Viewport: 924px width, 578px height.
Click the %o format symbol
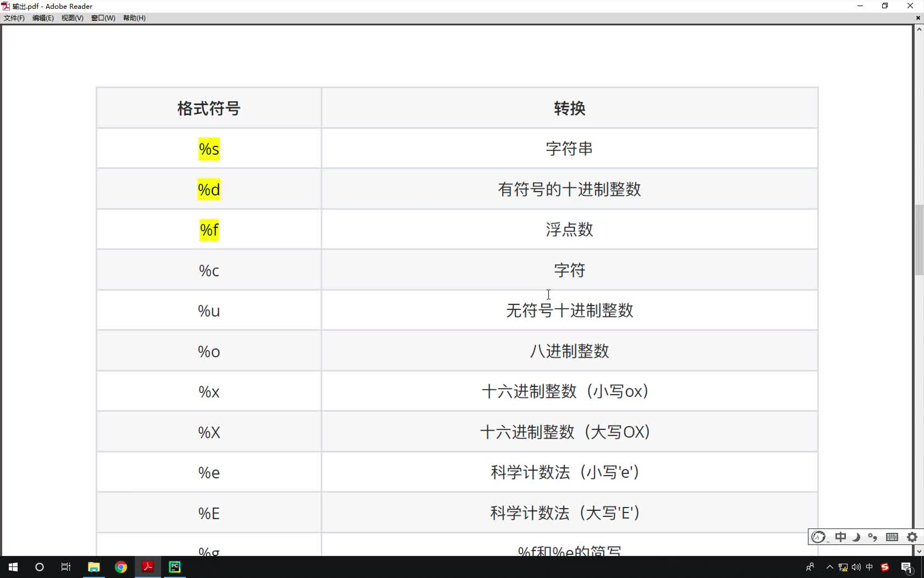tap(209, 352)
